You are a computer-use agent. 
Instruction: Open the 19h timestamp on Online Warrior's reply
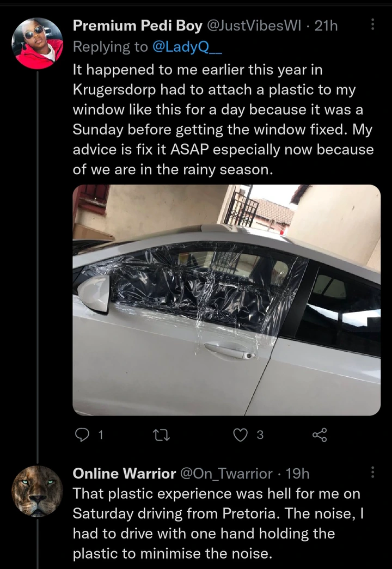[x=297, y=473]
